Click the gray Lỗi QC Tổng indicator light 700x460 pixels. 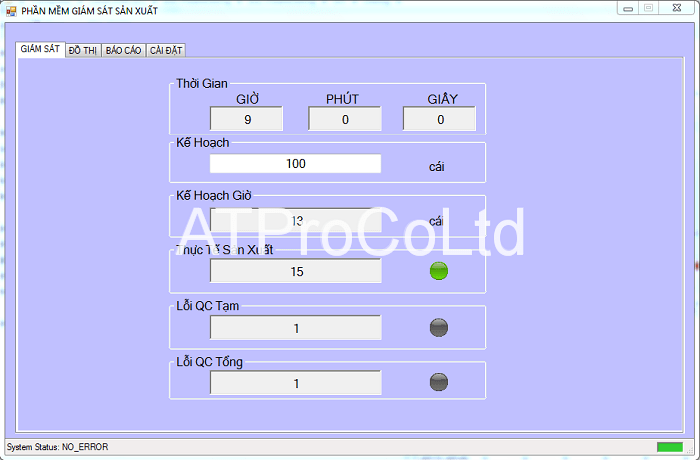coord(438,382)
